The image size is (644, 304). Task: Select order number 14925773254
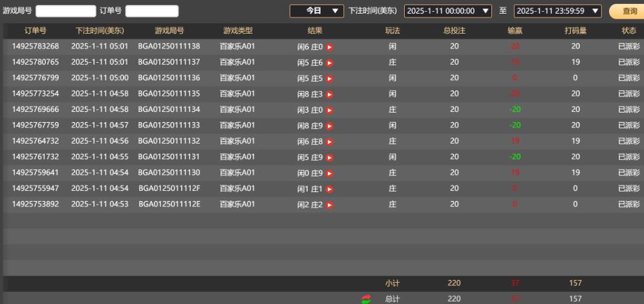[x=36, y=94]
